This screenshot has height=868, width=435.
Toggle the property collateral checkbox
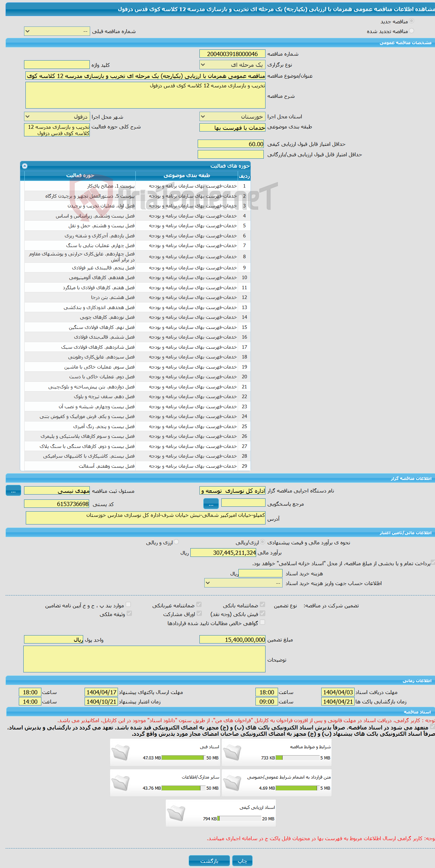click(x=129, y=614)
